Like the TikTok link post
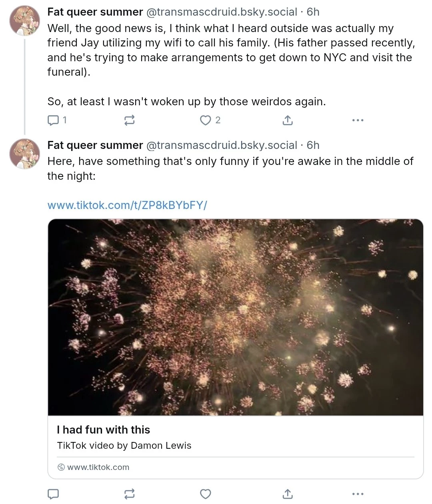The image size is (432, 504). coord(205,494)
